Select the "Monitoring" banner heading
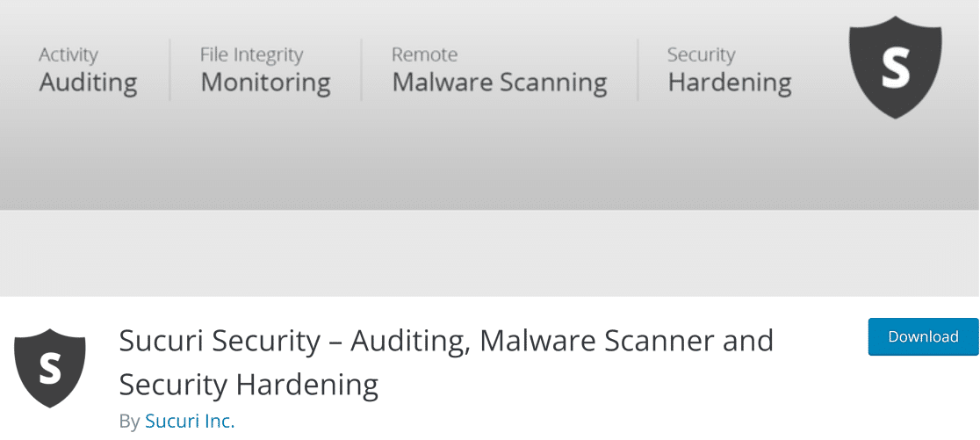 click(265, 83)
